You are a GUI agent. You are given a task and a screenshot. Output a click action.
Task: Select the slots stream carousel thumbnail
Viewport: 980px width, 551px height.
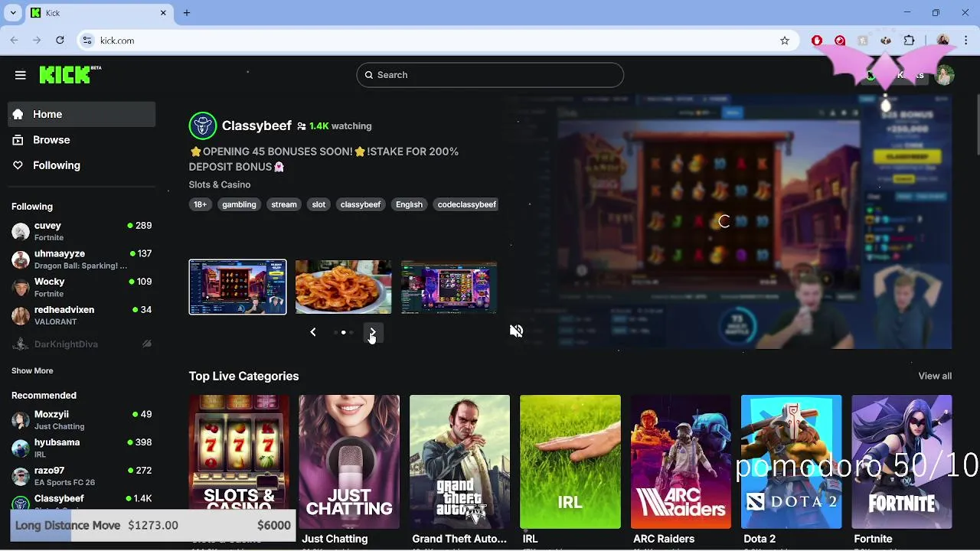[238, 287]
